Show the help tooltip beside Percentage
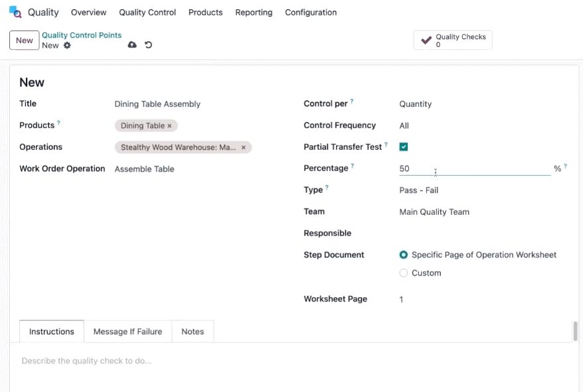 [353, 166]
